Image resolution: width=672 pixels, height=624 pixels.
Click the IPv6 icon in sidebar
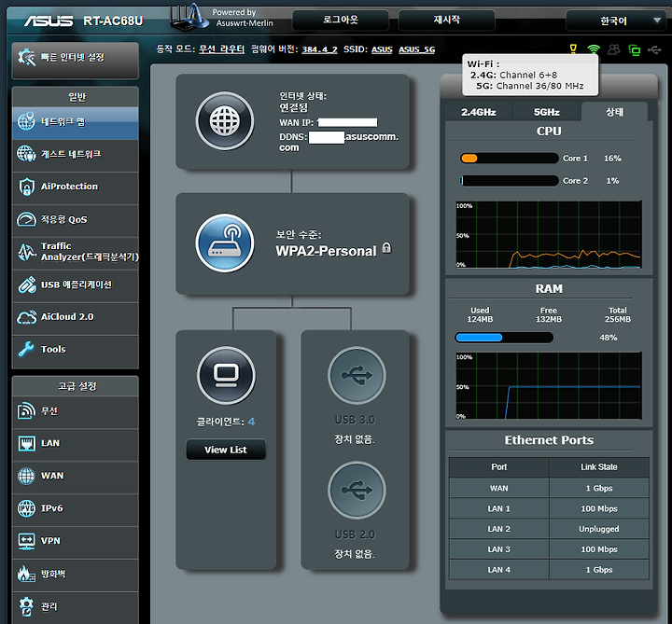(26, 508)
